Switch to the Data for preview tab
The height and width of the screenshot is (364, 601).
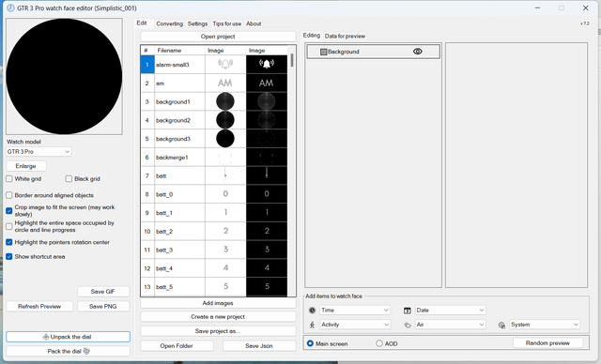[x=345, y=36]
